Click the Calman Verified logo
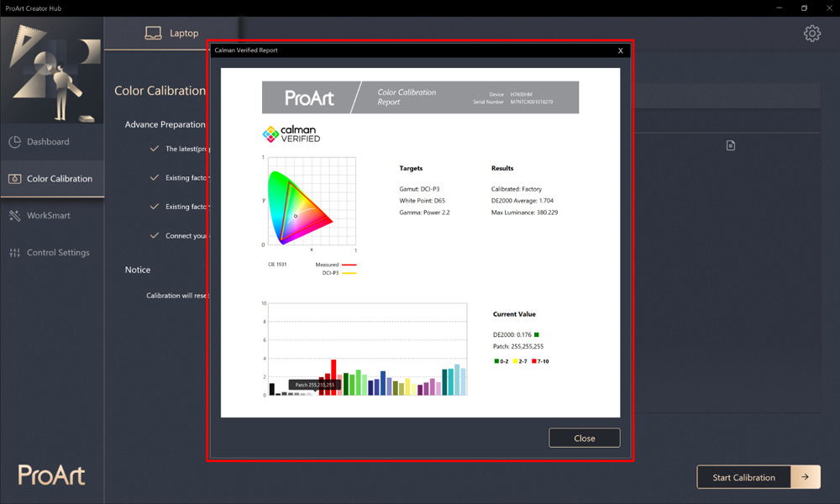Viewport: 840px width, 504px height. pyautogui.click(x=291, y=134)
